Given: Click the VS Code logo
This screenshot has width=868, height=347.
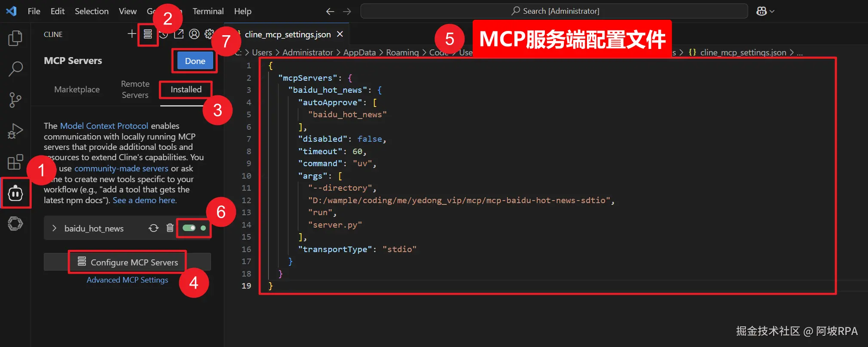Looking at the screenshot, I should (x=11, y=11).
